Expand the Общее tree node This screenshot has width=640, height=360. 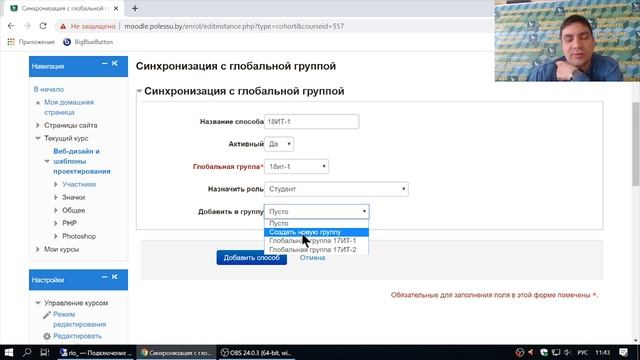(56, 211)
